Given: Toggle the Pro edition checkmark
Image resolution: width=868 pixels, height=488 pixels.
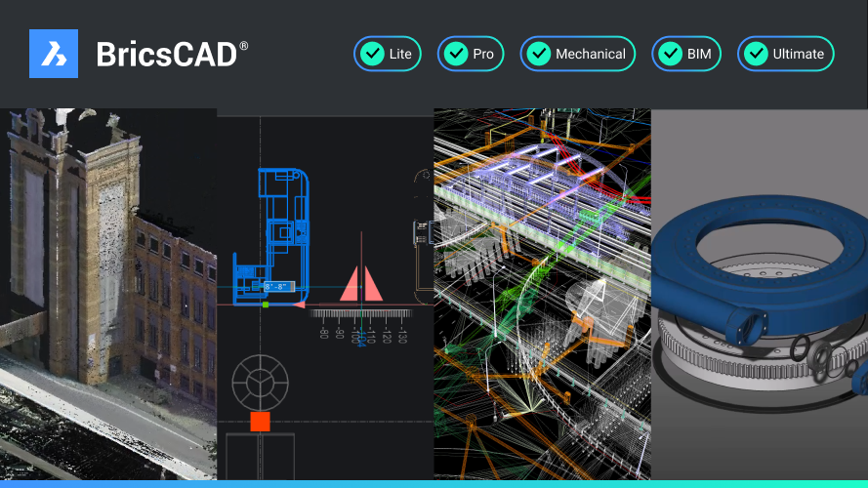Looking at the screenshot, I should click(x=454, y=54).
